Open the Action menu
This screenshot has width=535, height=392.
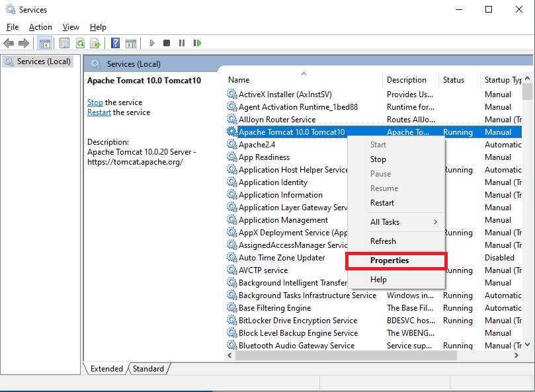tap(40, 27)
